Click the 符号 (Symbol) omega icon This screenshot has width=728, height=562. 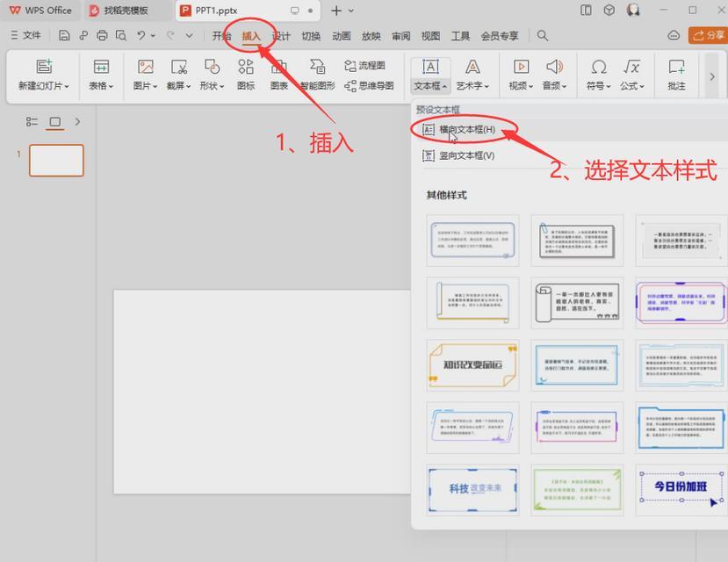pos(599,68)
